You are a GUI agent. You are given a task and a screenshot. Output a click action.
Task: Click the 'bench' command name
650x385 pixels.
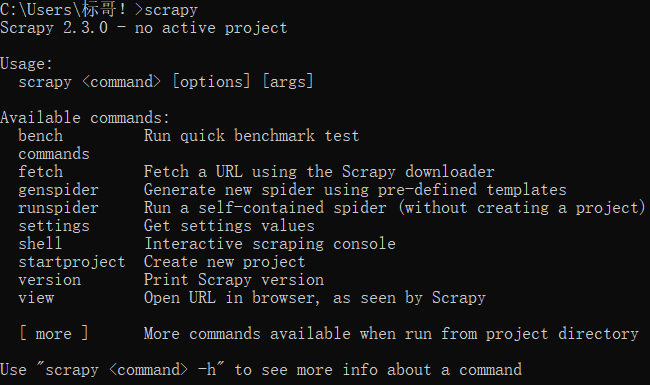41,136
